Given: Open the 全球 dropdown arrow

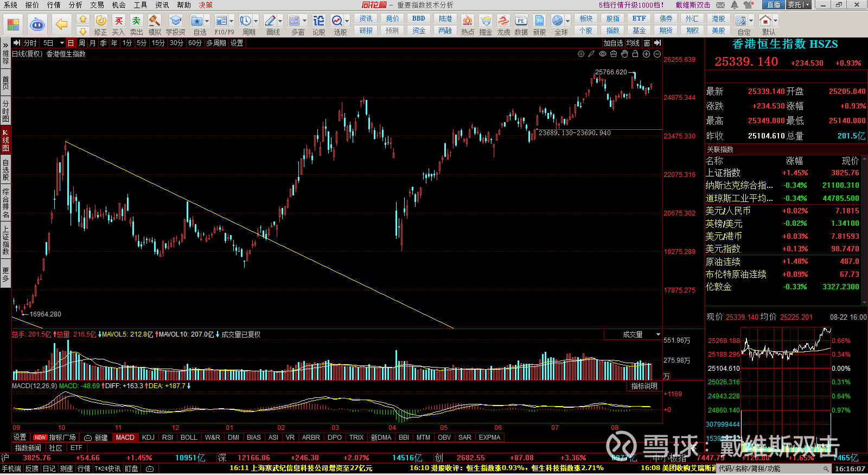Looking at the screenshot, I should click(567, 21).
